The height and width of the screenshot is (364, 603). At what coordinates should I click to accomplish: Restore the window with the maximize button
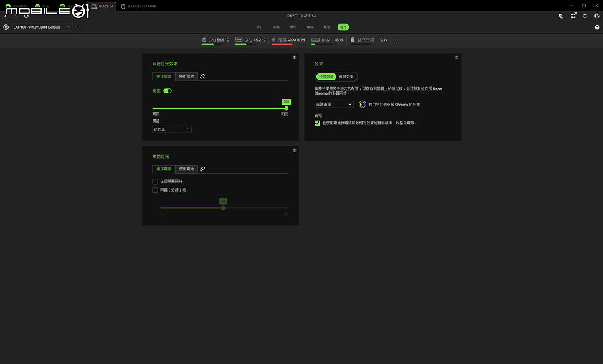pyautogui.click(x=584, y=6)
